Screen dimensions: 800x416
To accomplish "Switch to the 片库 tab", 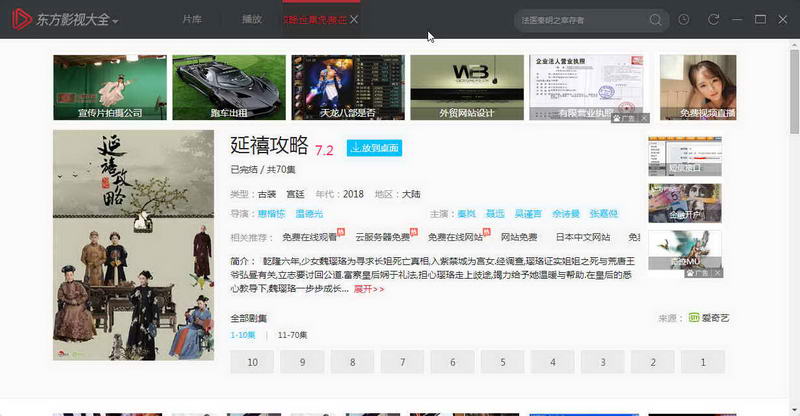I will 192,19.
